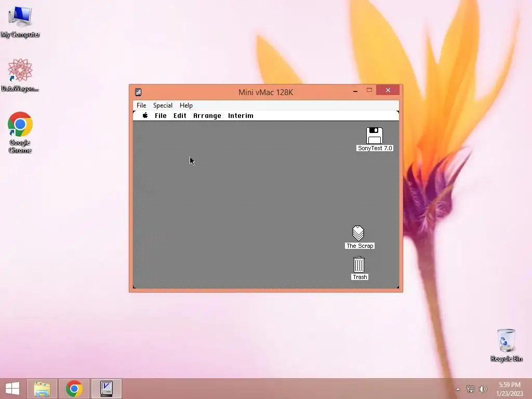532x399 pixels.
Task: Click the taskbar clock and date
Action: pyautogui.click(x=509, y=389)
